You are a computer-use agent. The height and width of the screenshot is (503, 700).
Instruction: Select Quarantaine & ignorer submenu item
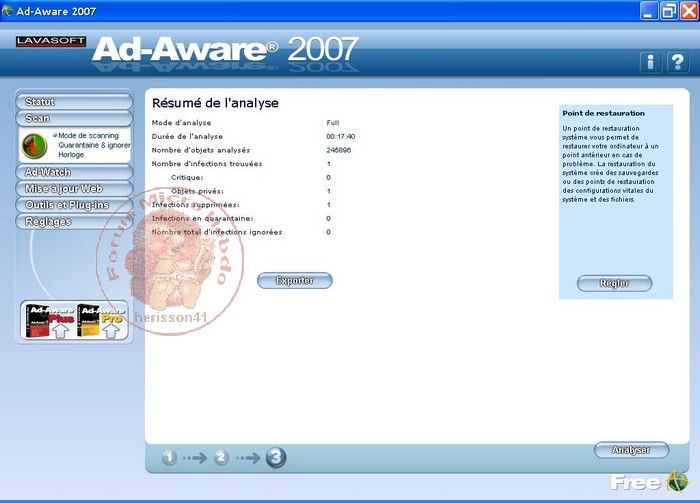pos(94,145)
